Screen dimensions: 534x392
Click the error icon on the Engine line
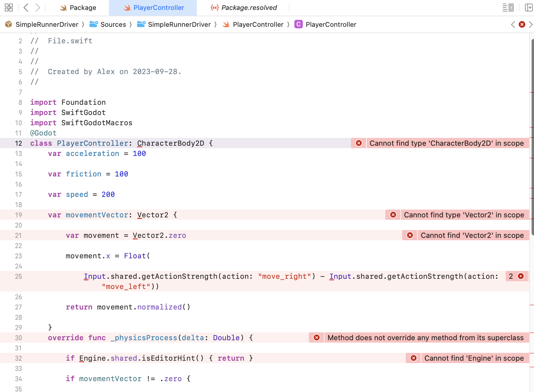pyautogui.click(x=413, y=358)
